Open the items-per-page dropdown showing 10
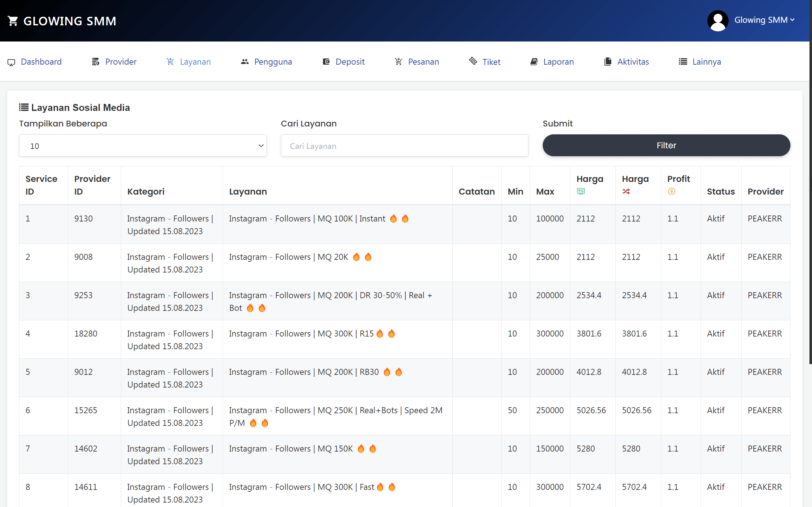This screenshot has height=507, width=812. 143,145
